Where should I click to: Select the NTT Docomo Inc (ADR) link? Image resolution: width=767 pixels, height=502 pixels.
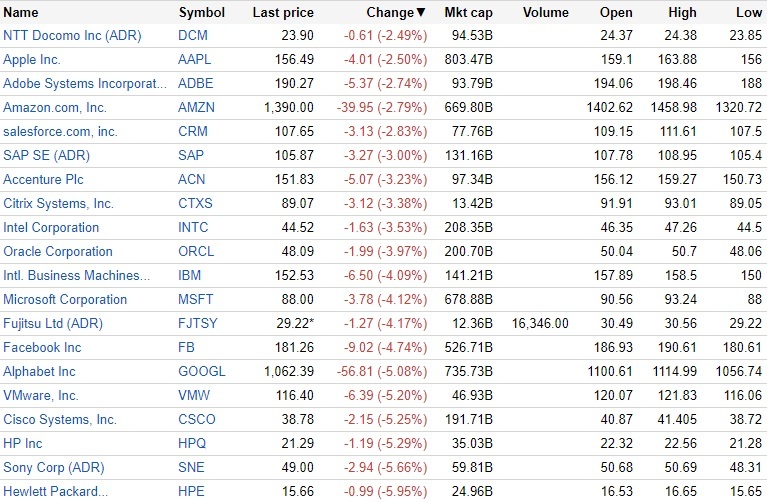coord(72,35)
